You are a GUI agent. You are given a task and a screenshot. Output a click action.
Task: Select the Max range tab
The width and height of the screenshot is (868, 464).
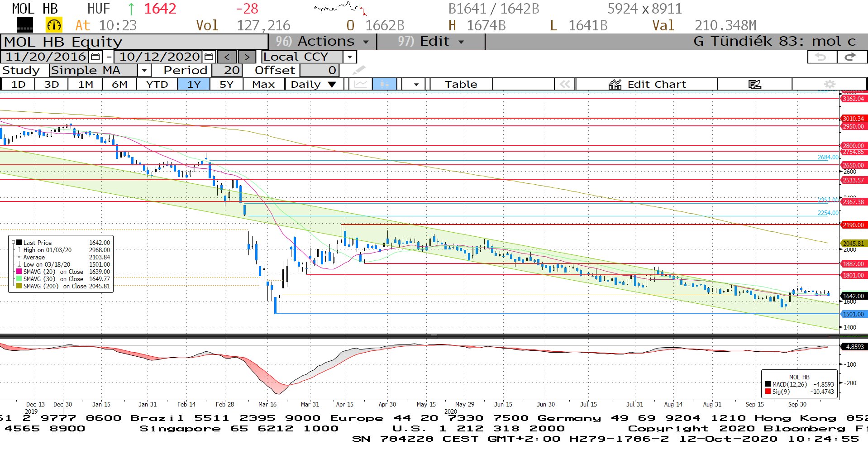(263, 84)
